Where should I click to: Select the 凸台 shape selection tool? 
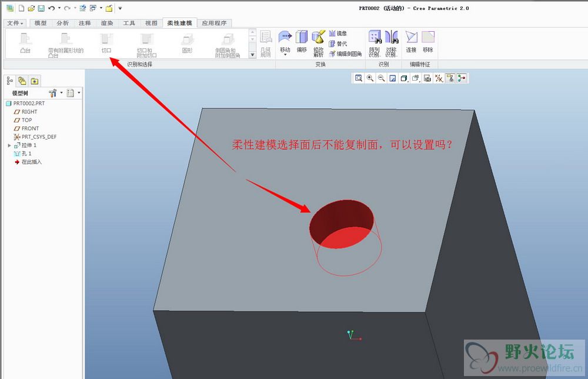tap(25, 43)
